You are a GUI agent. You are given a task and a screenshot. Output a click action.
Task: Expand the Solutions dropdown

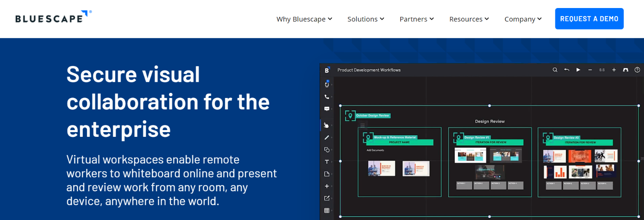coord(366,19)
